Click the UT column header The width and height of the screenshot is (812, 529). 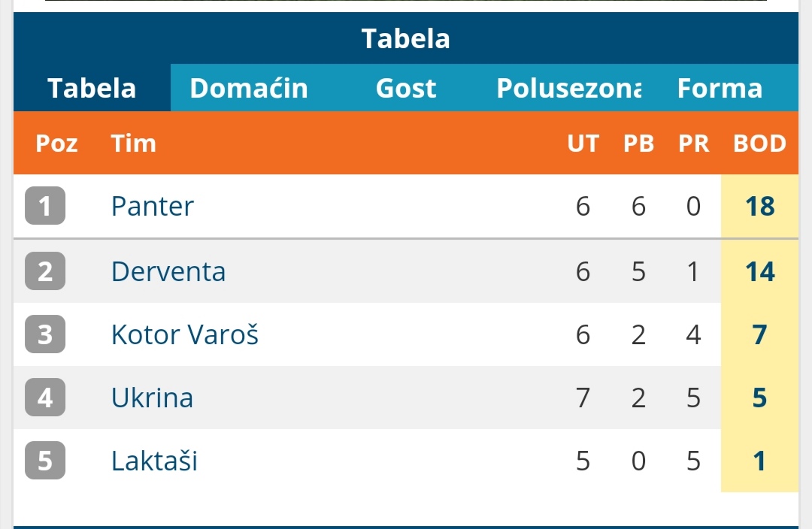583,144
